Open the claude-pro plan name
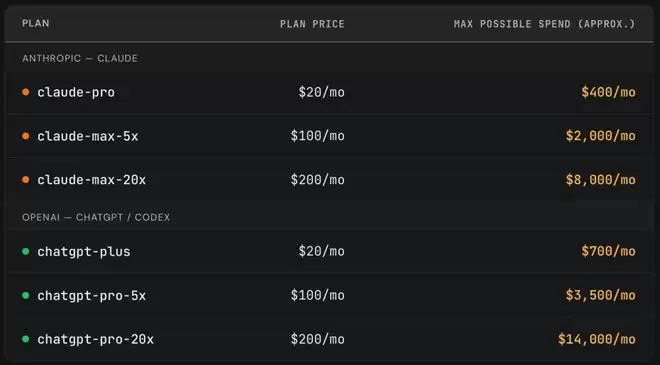This screenshot has width=660, height=365. click(76, 92)
